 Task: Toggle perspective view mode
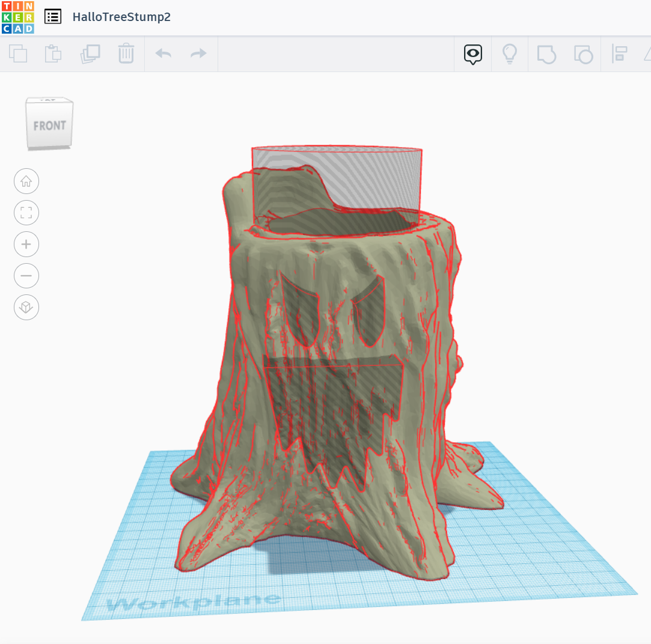click(x=26, y=307)
